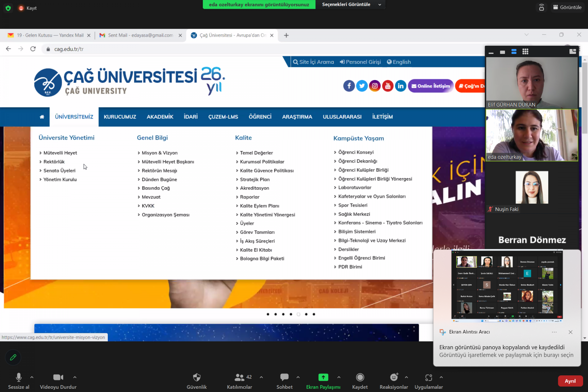
Task: Switch site language to English
Action: click(399, 62)
